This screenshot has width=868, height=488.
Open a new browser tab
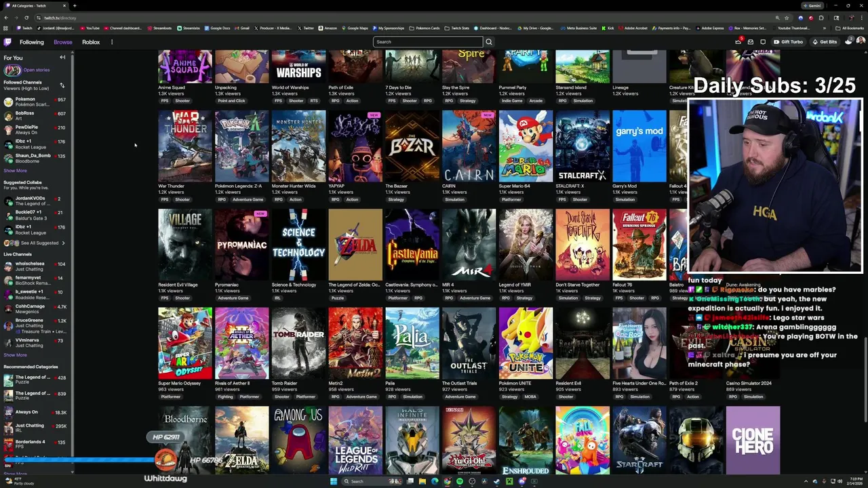(x=75, y=5)
